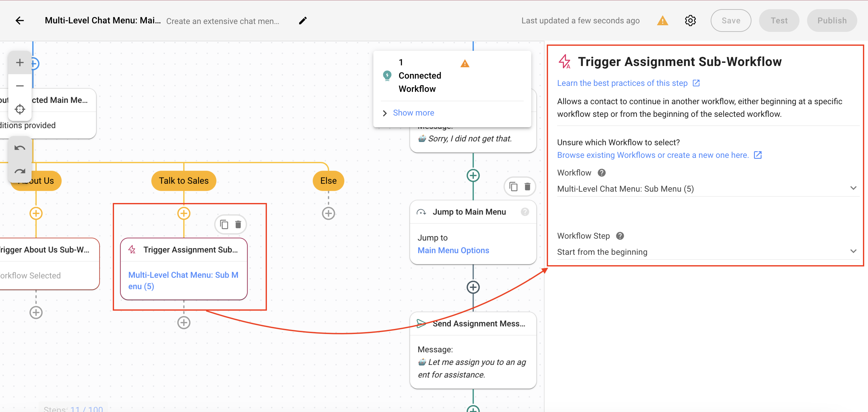This screenshot has width=868, height=412.
Task: Open the Learn best practices link
Action: [x=623, y=83]
